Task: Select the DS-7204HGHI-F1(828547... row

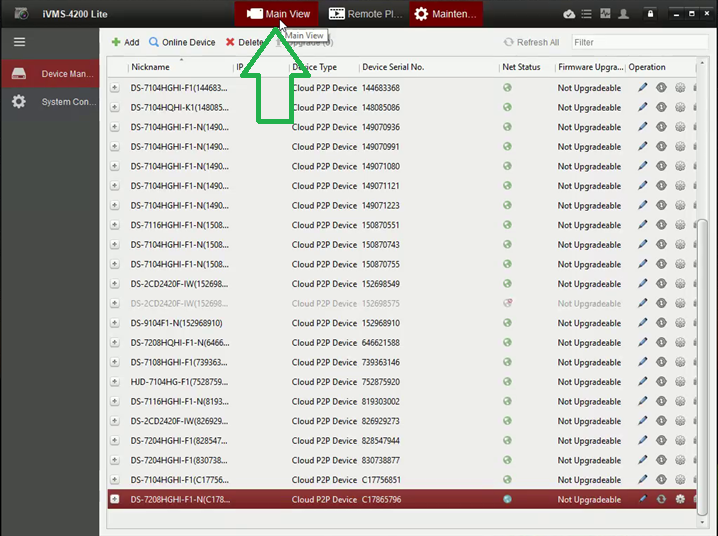Action: click(x=402, y=441)
